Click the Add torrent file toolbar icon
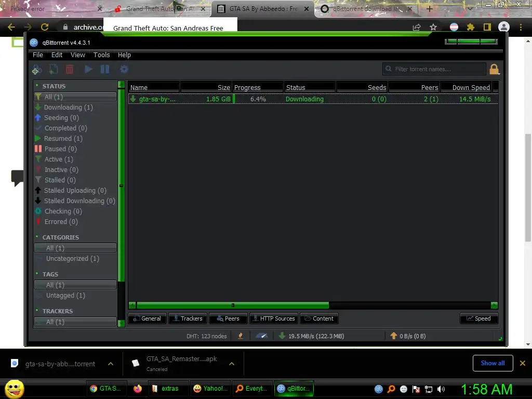This screenshot has height=399, width=532. pos(54,69)
